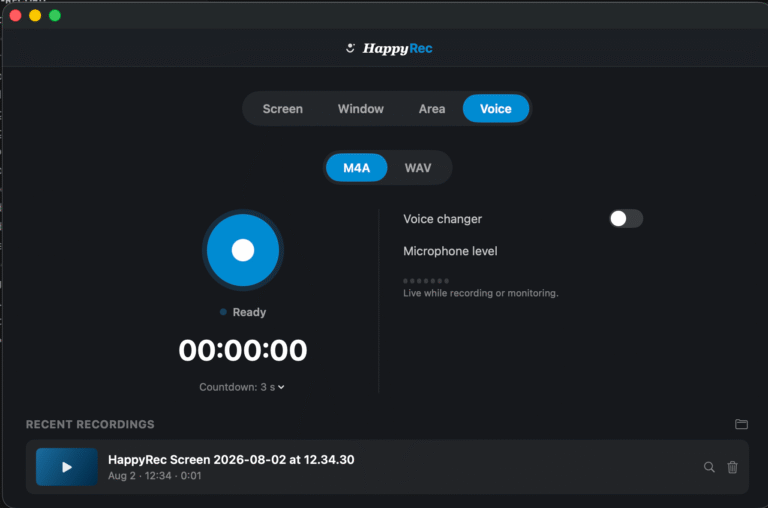The width and height of the screenshot is (768, 508).
Task: Switch to the Area tab
Action: [432, 109]
